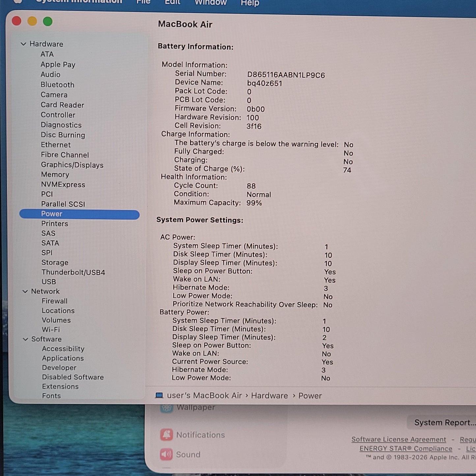Viewport: 476px width, 476px height.
Task: Select USB in the sidebar
Action: (49, 282)
